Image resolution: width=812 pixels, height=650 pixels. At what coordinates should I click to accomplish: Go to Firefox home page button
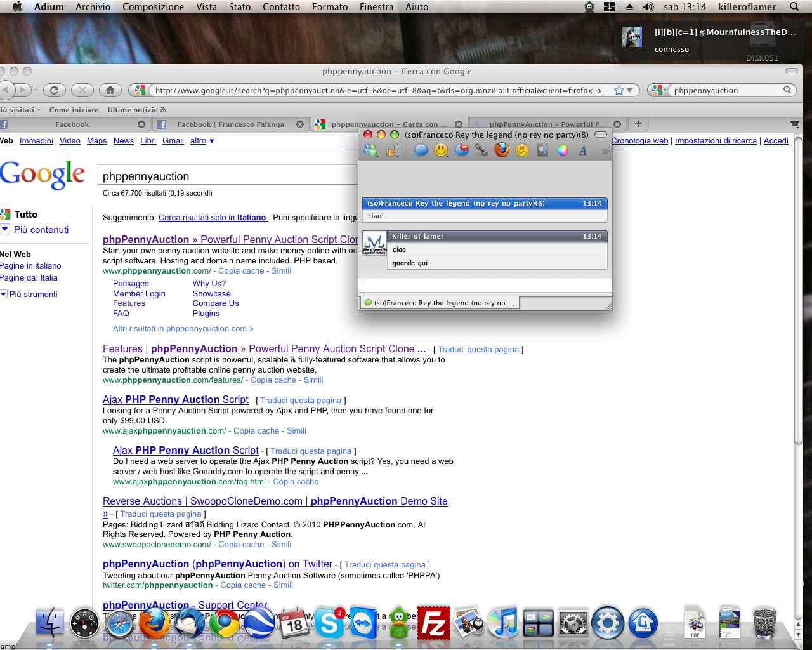110,90
